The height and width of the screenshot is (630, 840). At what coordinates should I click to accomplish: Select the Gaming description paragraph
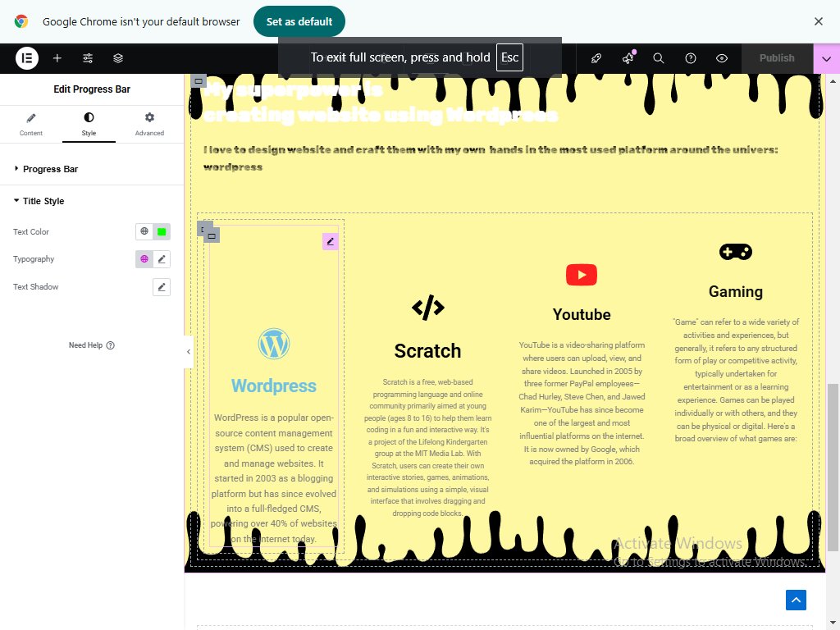pos(736,380)
